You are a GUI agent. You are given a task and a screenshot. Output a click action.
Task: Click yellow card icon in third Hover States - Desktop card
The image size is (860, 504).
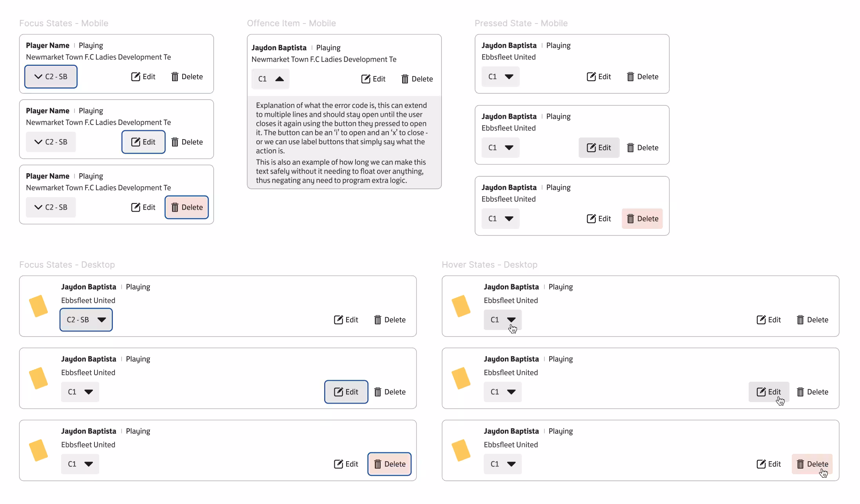461,450
